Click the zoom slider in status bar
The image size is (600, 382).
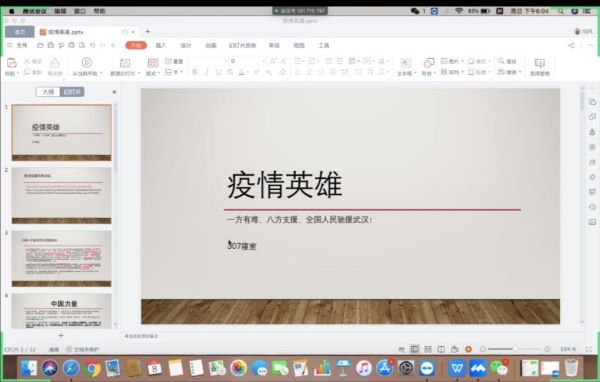tap(515, 349)
